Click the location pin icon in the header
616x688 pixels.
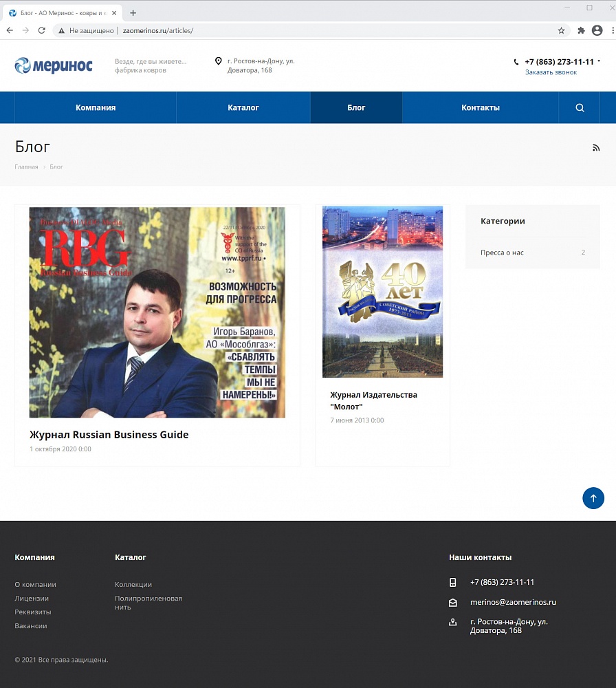tap(219, 61)
